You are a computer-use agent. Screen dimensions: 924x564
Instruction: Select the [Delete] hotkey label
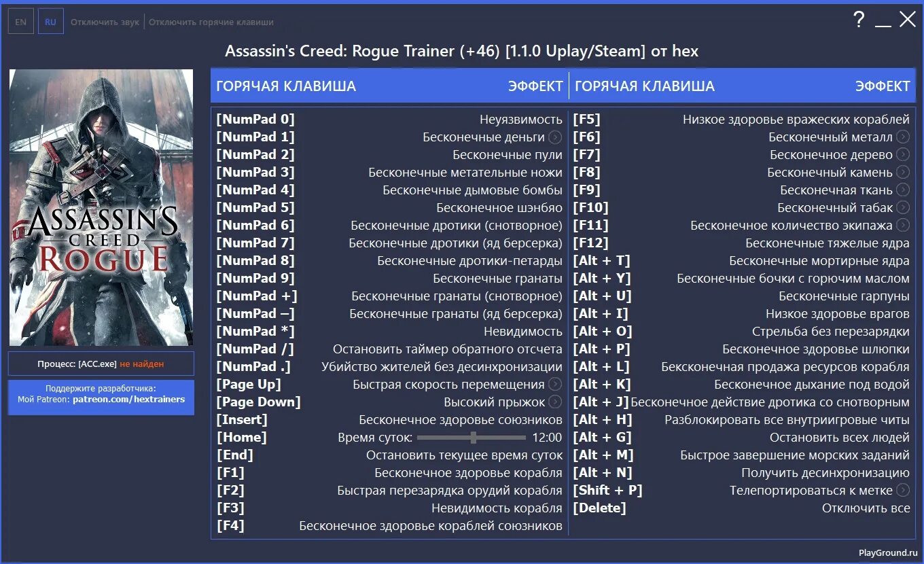coord(599,508)
